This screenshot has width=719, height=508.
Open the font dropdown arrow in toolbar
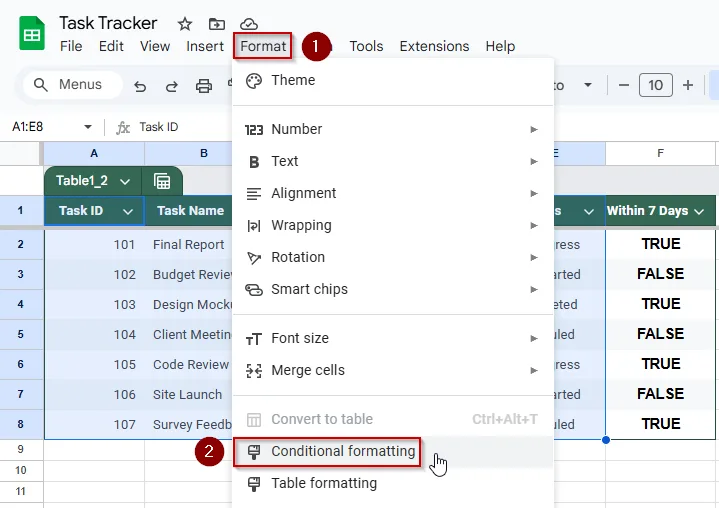[x=588, y=85]
